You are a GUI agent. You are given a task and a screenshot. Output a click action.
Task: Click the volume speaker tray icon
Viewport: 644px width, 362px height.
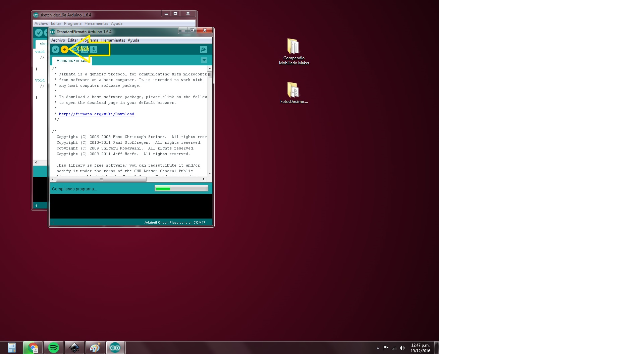tap(402, 348)
